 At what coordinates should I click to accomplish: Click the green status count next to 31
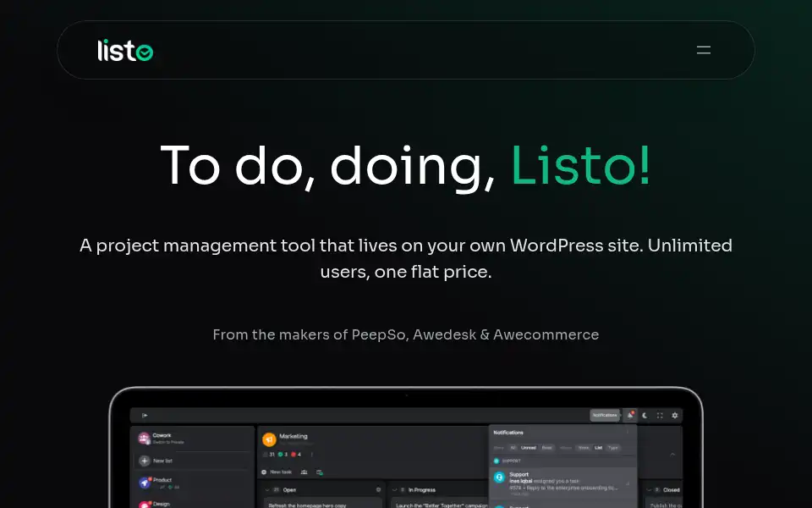click(283, 455)
